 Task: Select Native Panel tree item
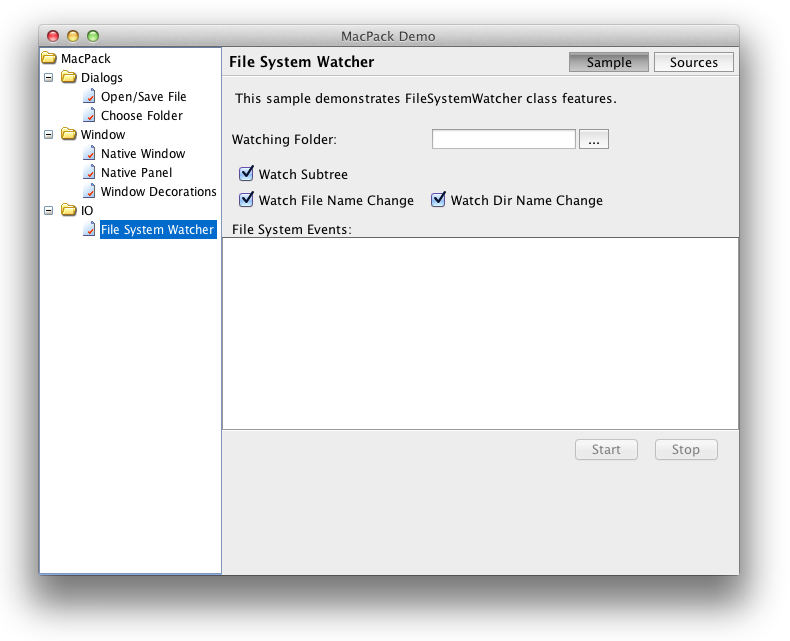pyautogui.click(x=137, y=172)
